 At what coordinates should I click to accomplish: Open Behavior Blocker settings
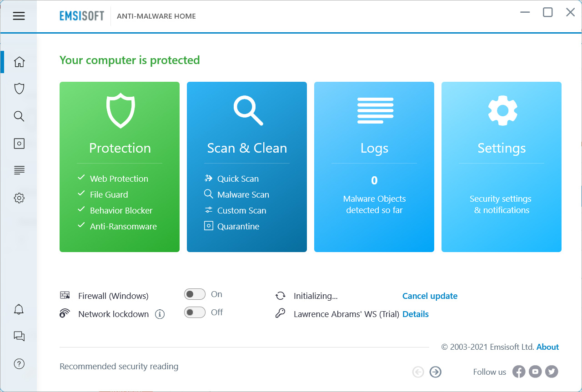click(x=121, y=210)
